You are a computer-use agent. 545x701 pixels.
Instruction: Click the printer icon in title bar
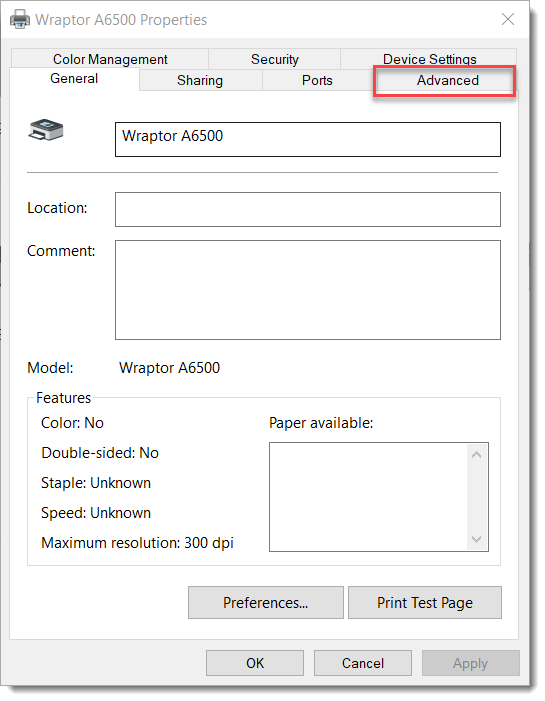pyautogui.click(x=20, y=20)
